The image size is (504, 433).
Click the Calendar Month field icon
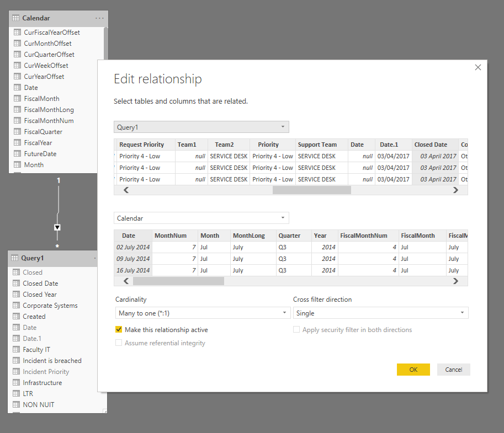click(x=17, y=164)
